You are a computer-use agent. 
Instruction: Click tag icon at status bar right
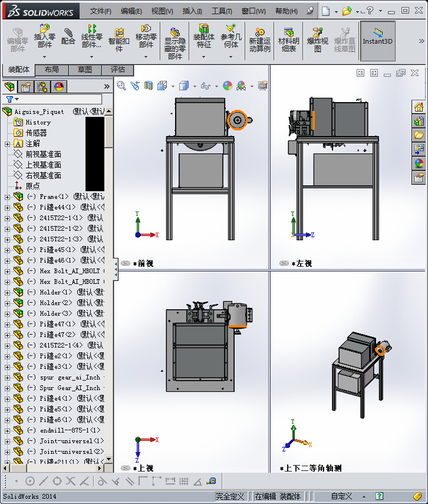pyautogui.click(x=417, y=496)
